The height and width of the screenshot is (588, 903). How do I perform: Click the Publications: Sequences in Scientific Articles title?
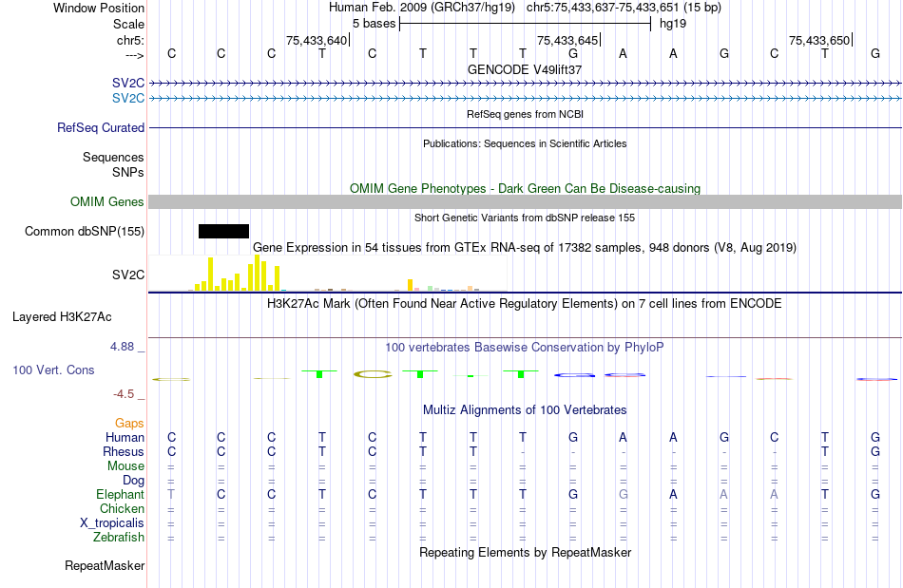pyautogui.click(x=525, y=143)
